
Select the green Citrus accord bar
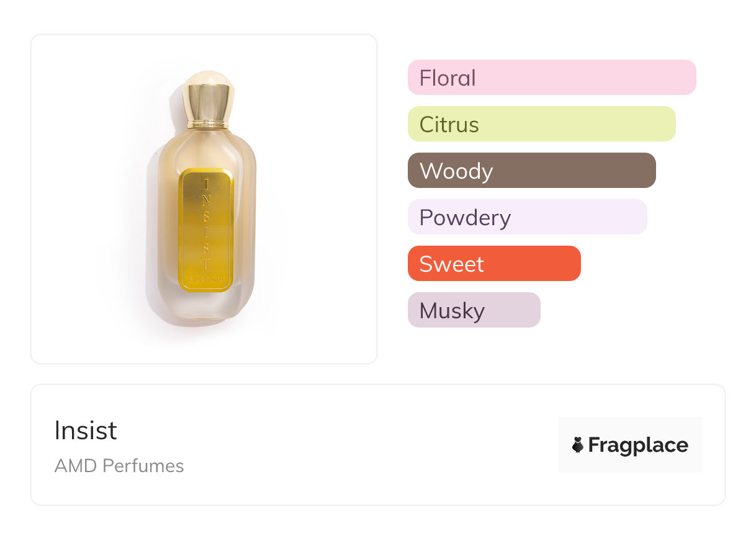click(x=541, y=124)
